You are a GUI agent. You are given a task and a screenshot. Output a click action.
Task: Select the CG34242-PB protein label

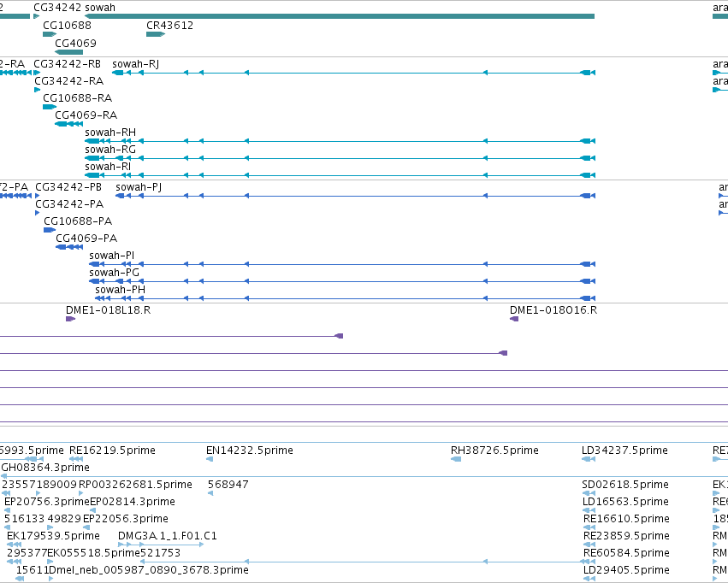tap(68, 187)
